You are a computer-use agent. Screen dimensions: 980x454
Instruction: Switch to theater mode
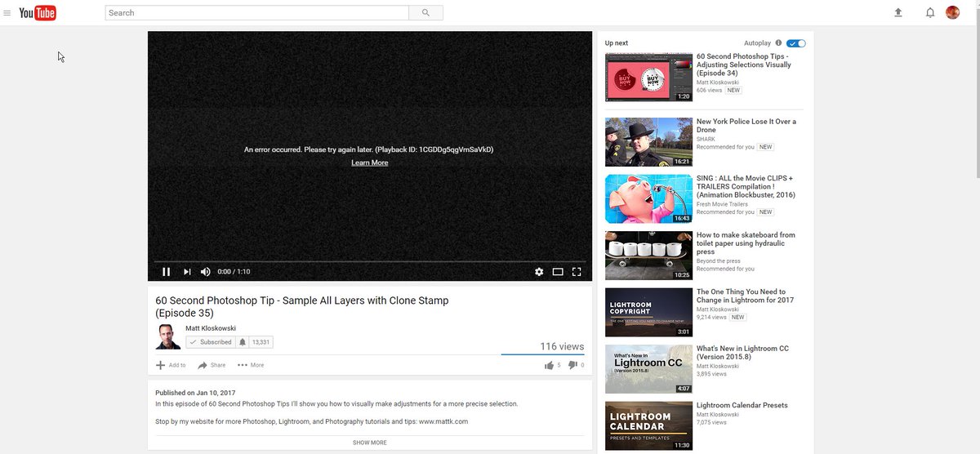(558, 272)
